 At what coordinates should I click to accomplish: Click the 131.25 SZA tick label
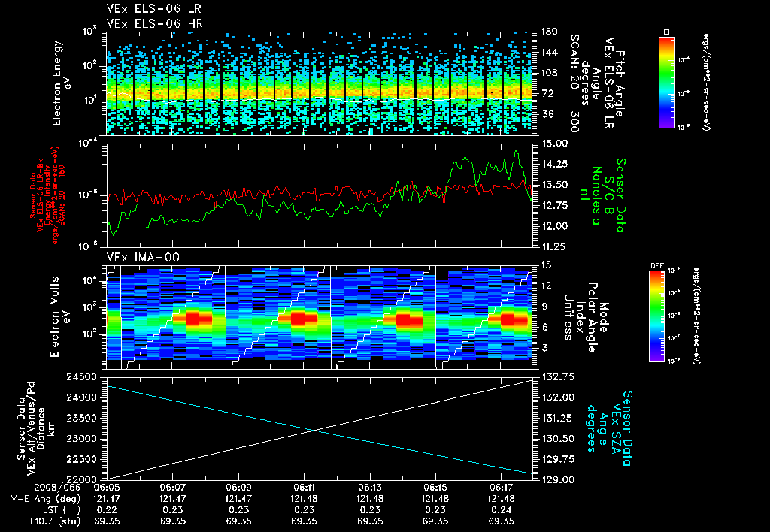[556, 418]
